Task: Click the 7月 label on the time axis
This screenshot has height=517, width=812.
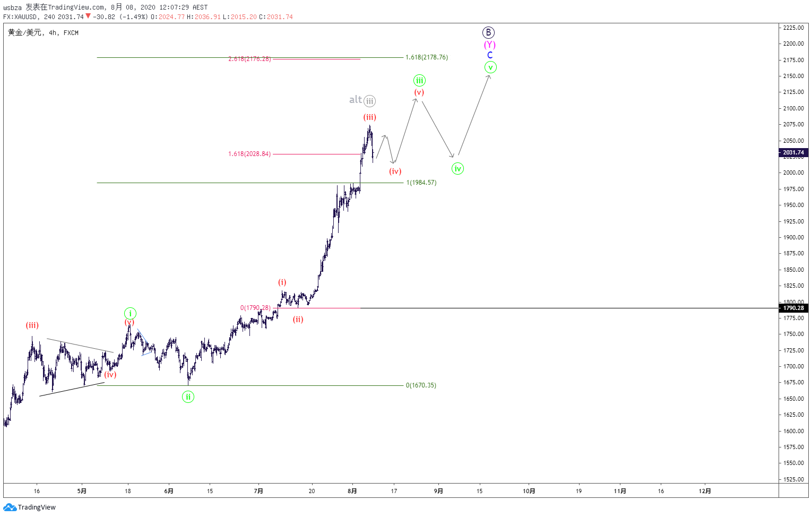Action: 258,491
